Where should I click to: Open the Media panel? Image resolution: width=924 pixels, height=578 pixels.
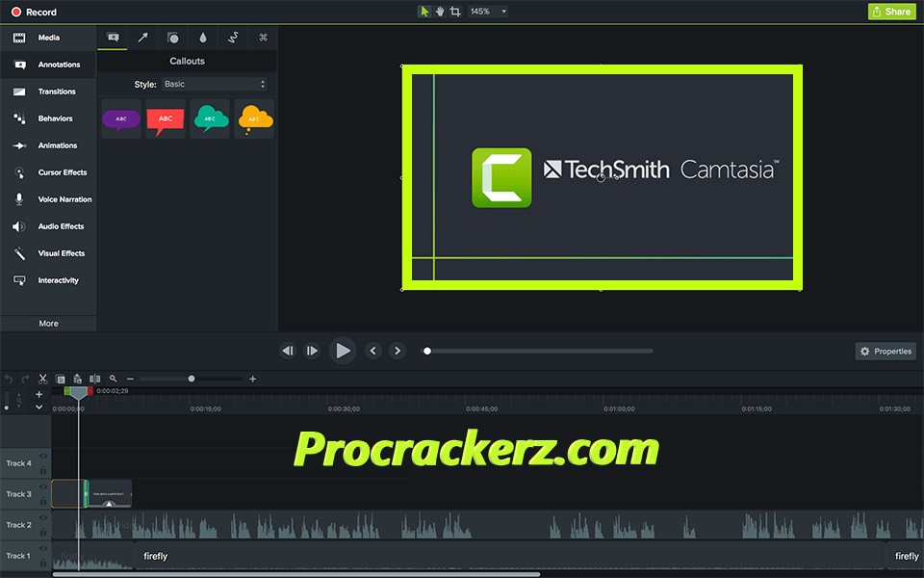point(47,38)
